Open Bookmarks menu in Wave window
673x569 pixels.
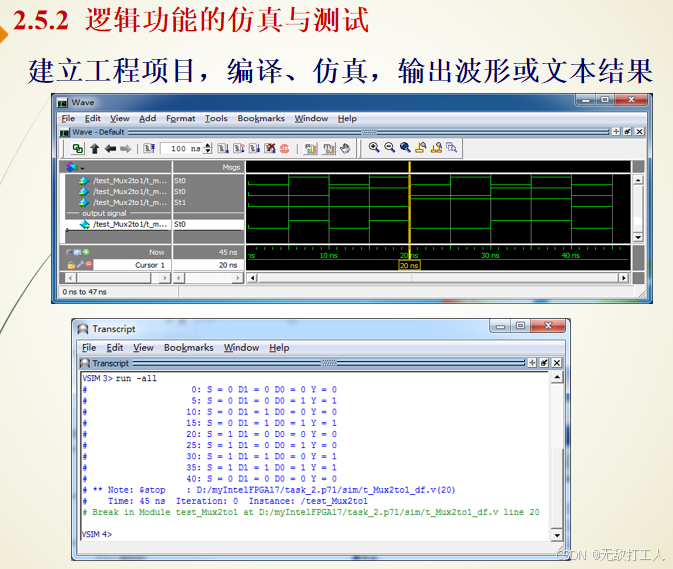pyautogui.click(x=261, y=118)
